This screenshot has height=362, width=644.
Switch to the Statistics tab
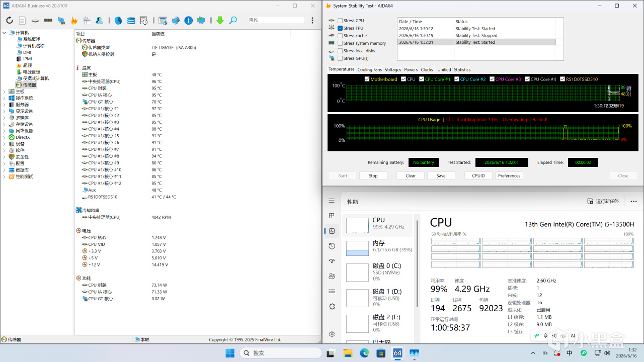tap(462, 70)
